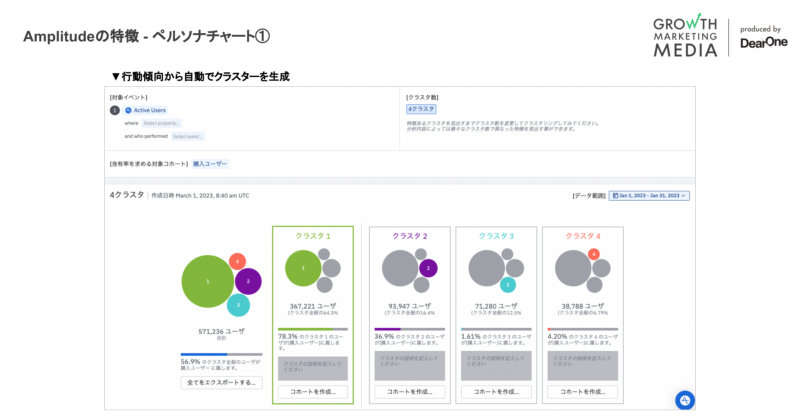Click orange bubble in クラスタ 4 card

[593, 254]
